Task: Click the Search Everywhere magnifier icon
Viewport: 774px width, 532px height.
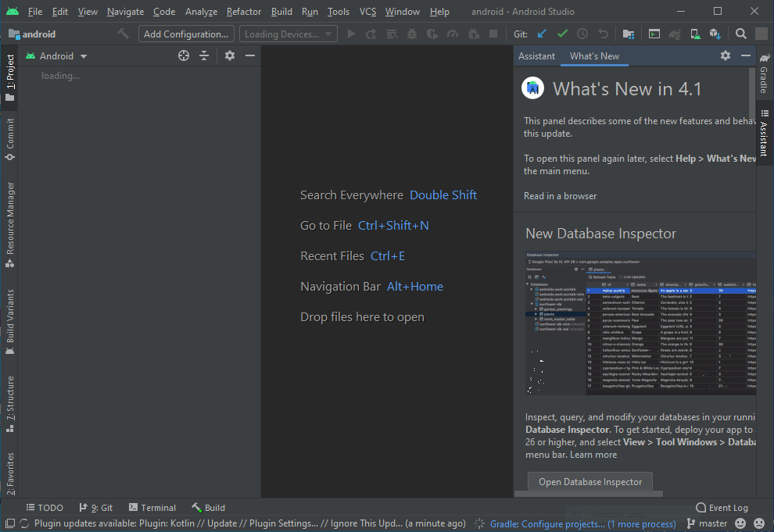Action: click(x=741, y=34)
